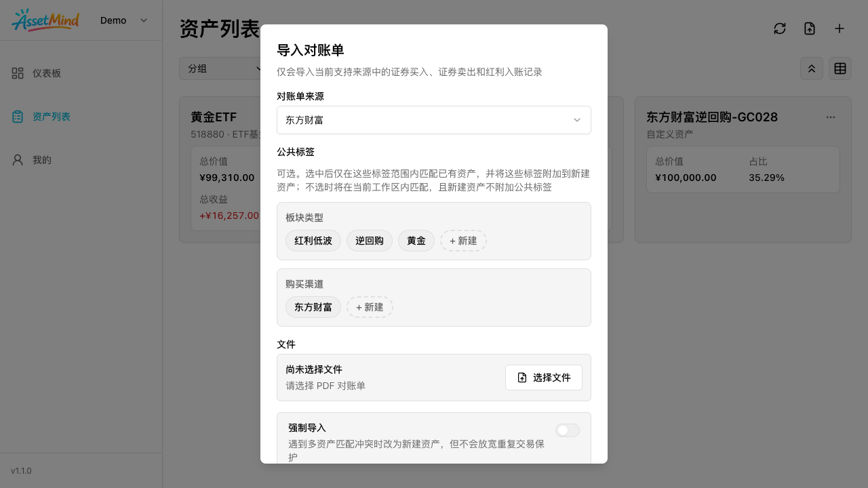
Task: Toggle the 东方财富 purchase channel tag
Action: (x=313, y=307)
